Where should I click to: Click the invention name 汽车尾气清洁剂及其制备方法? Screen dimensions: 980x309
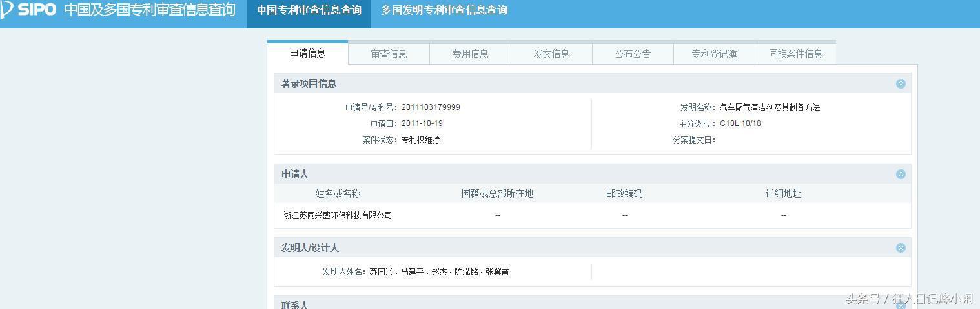[770, 107]
